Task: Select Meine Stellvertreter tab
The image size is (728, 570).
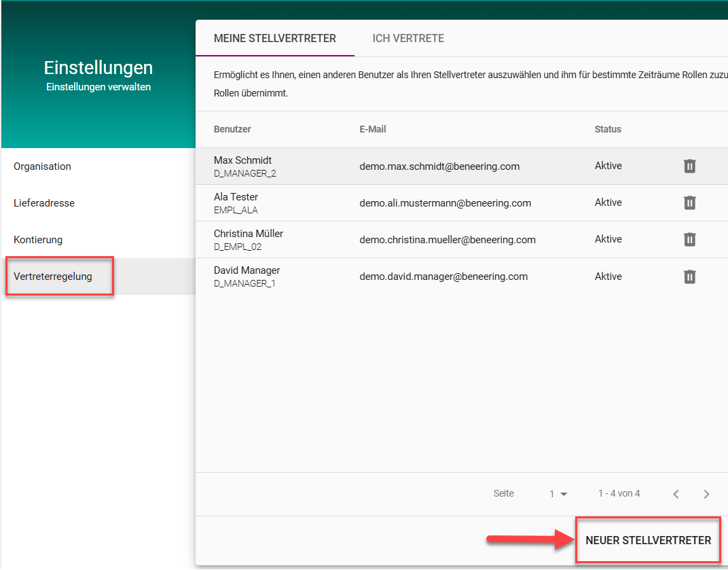Action: [x=274, y=39]
